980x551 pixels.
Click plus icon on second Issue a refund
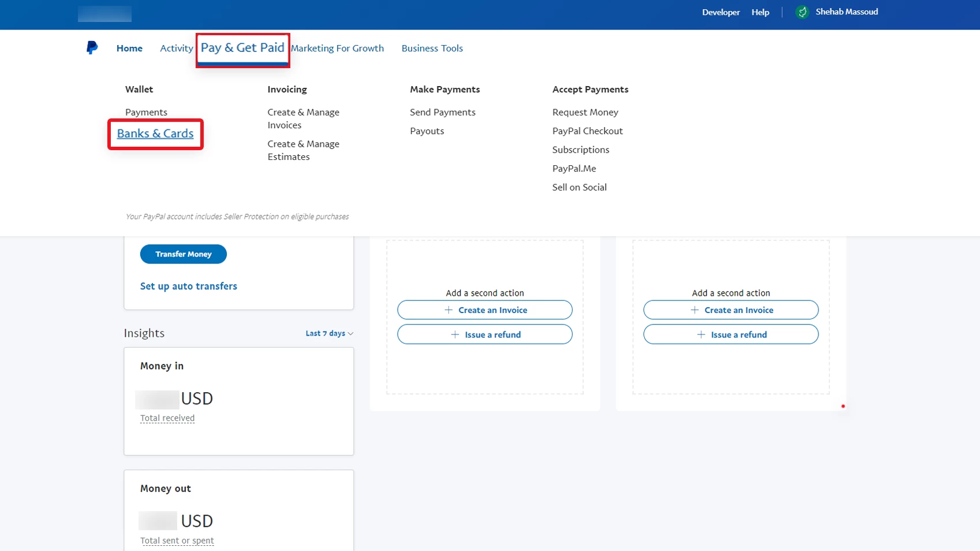(701, 334)
